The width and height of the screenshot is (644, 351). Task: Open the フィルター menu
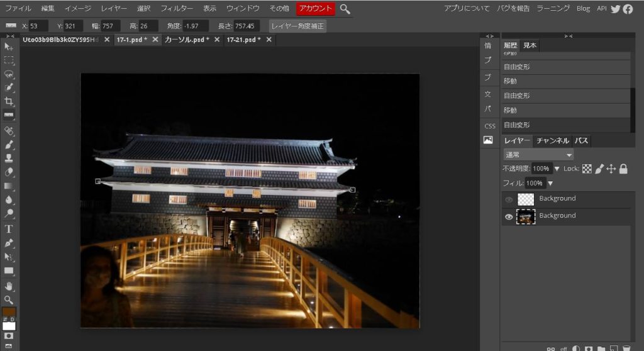tap(177, 9)
